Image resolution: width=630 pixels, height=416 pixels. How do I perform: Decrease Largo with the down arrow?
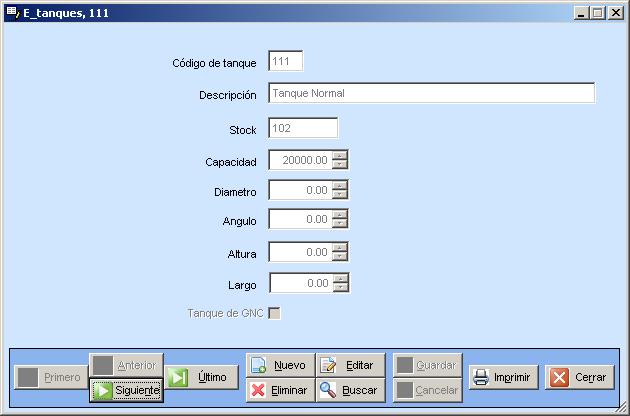coord(341,288)
